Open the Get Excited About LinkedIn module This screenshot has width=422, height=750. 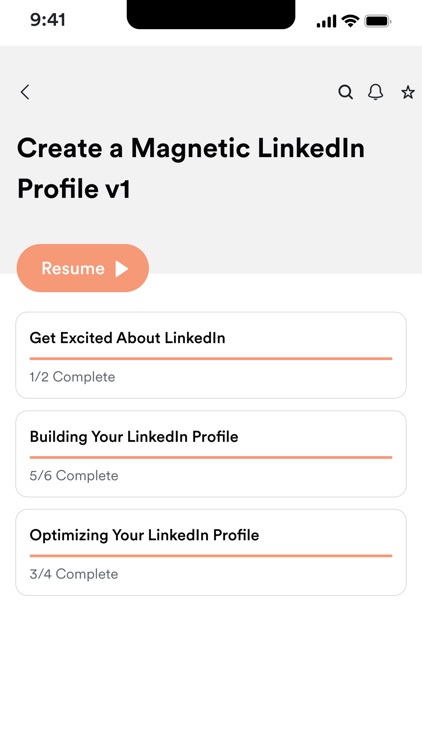click(211, 355)
